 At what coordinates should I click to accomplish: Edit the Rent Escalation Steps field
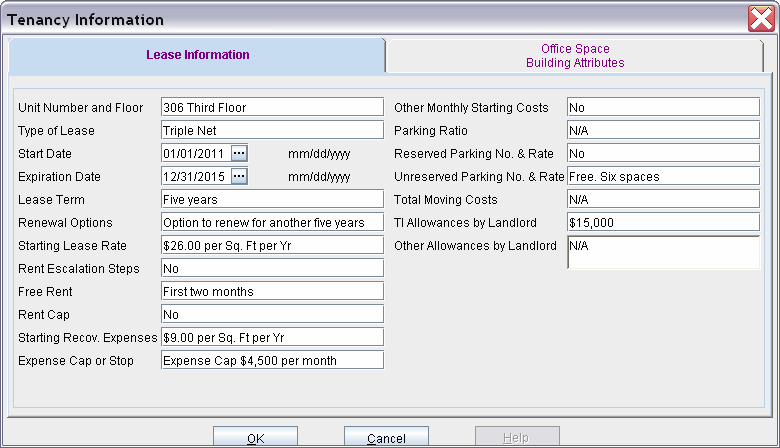[x=273, y=269]
